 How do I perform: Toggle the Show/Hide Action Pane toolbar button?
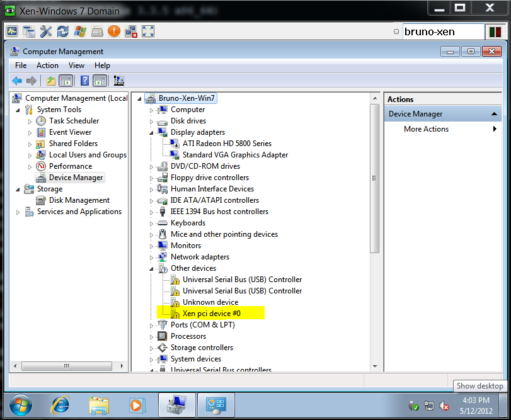click(x=100, y=81)
